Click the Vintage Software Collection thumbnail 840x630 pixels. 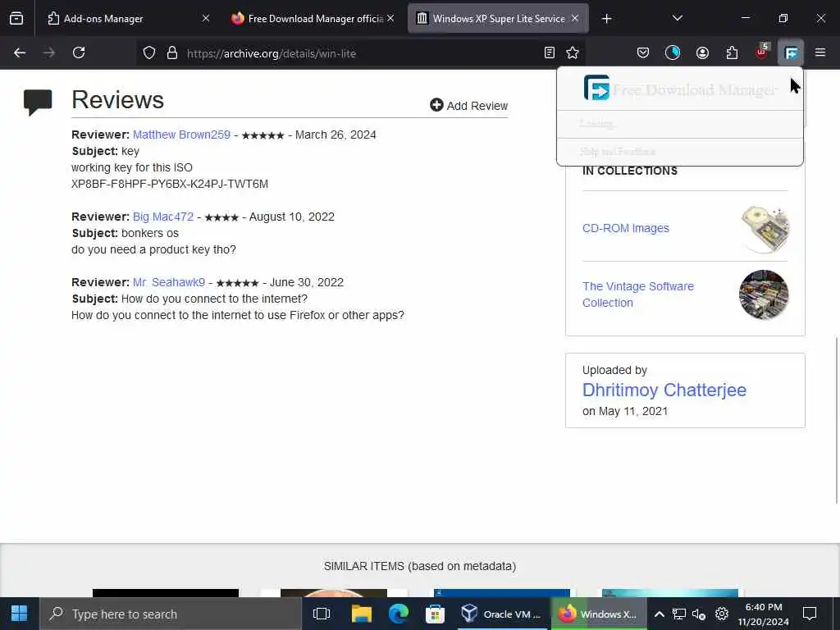click(764, 294)
